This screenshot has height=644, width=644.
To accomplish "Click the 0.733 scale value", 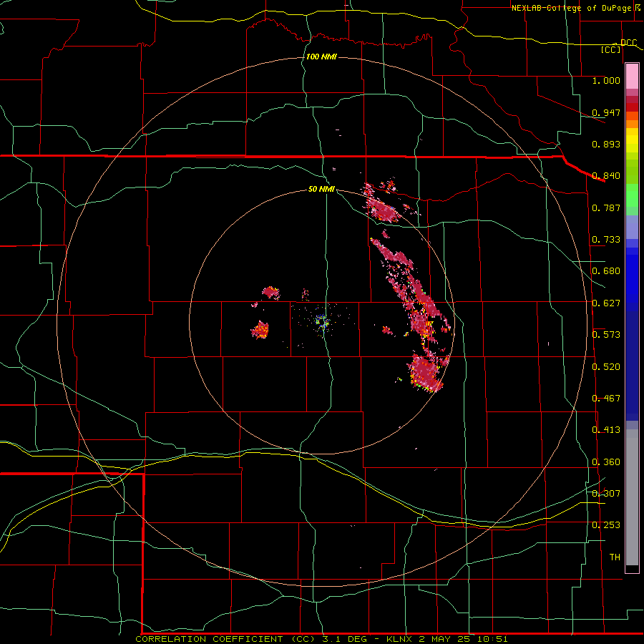I will (x=606, y=240).
